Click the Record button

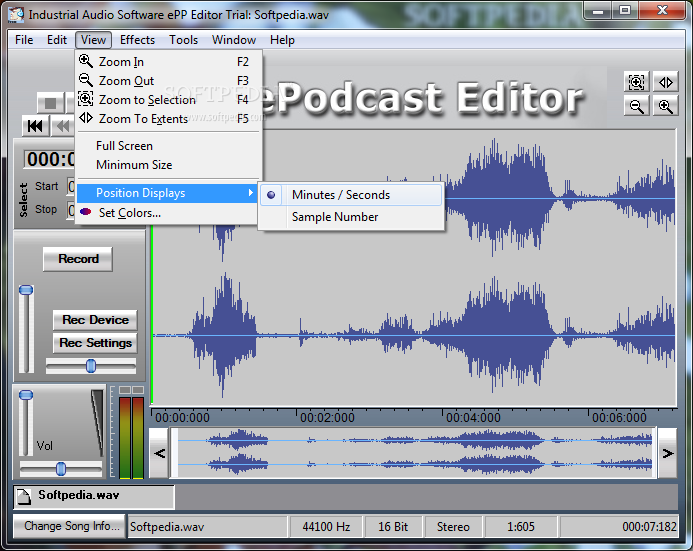pyautogui.click(x=78, y=259)
